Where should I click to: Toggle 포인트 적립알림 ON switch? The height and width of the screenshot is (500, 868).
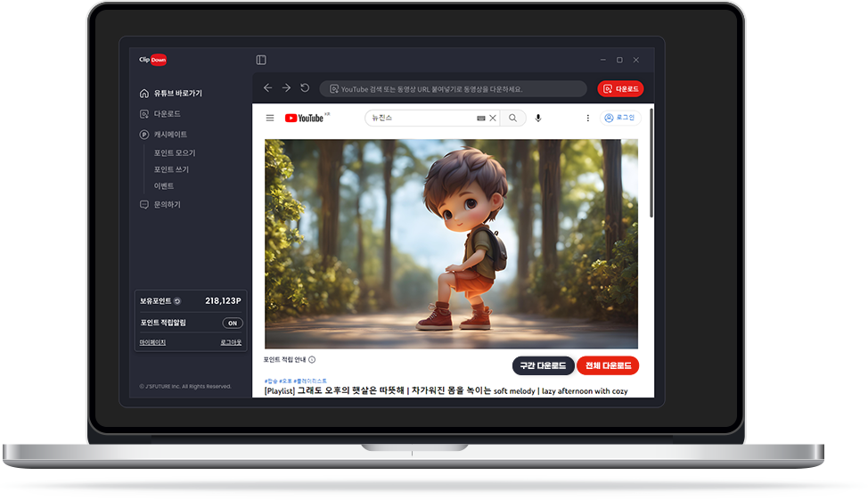click(232, 323)
